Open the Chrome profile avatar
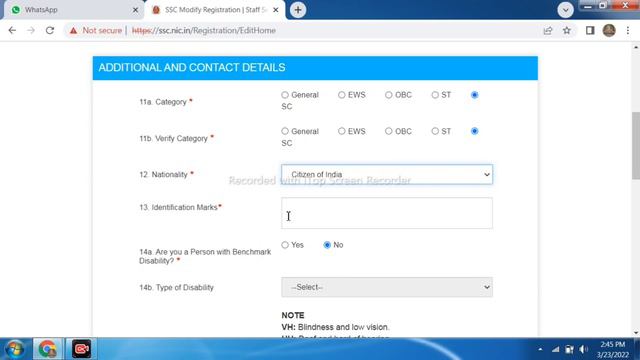This screenshot has height=360, width=640. coord(609,31)
